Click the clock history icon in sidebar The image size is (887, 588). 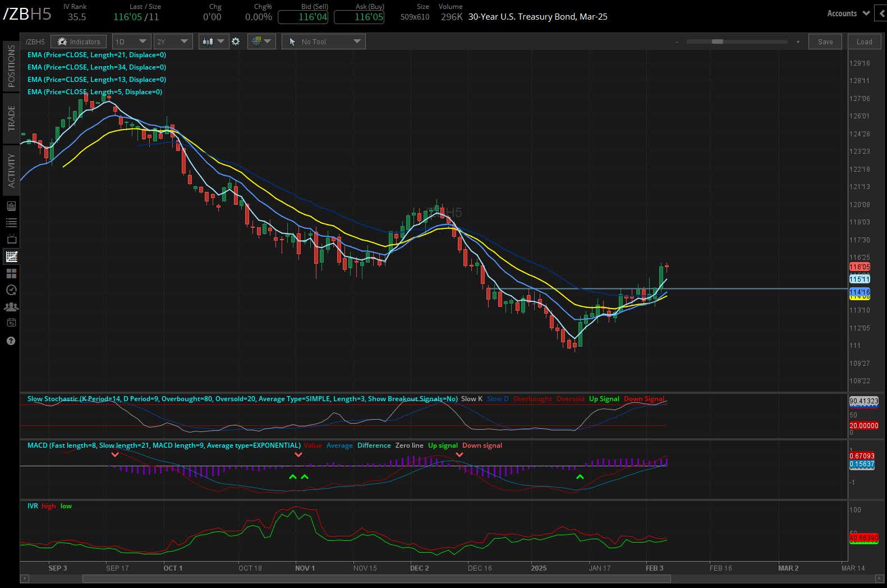[x=11, y=290]
